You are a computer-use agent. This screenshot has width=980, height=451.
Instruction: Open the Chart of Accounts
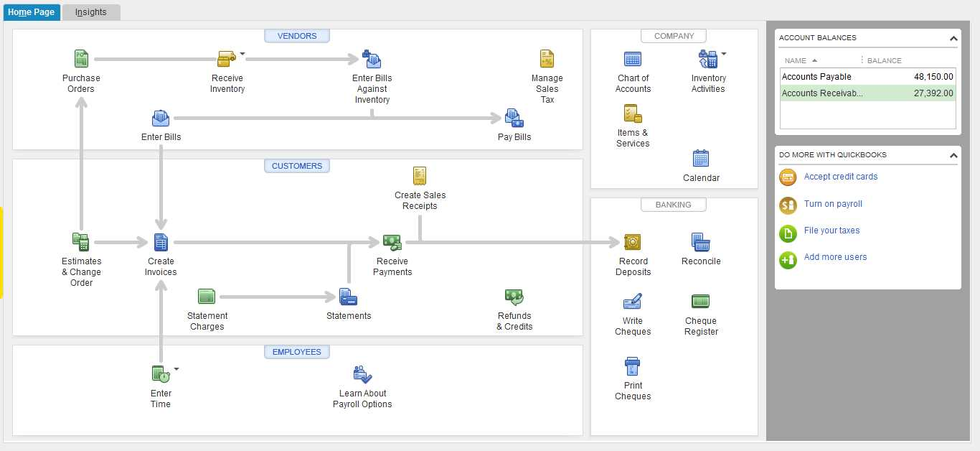(x=632, y=60)
